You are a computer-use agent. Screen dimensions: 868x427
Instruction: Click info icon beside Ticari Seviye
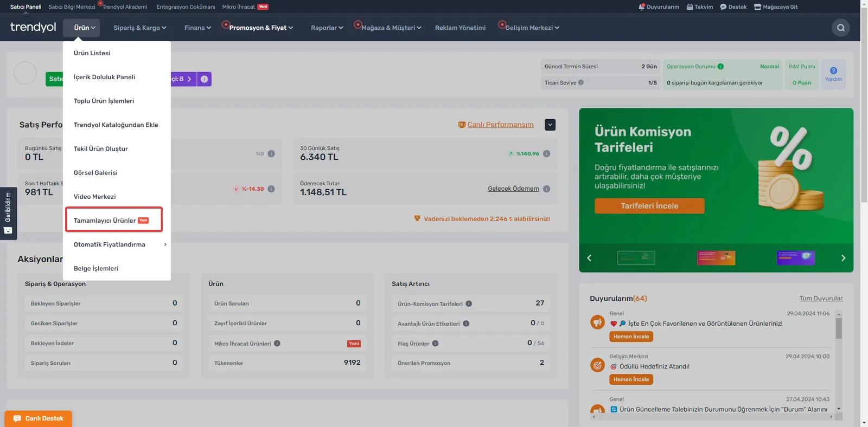pos(581,83)
